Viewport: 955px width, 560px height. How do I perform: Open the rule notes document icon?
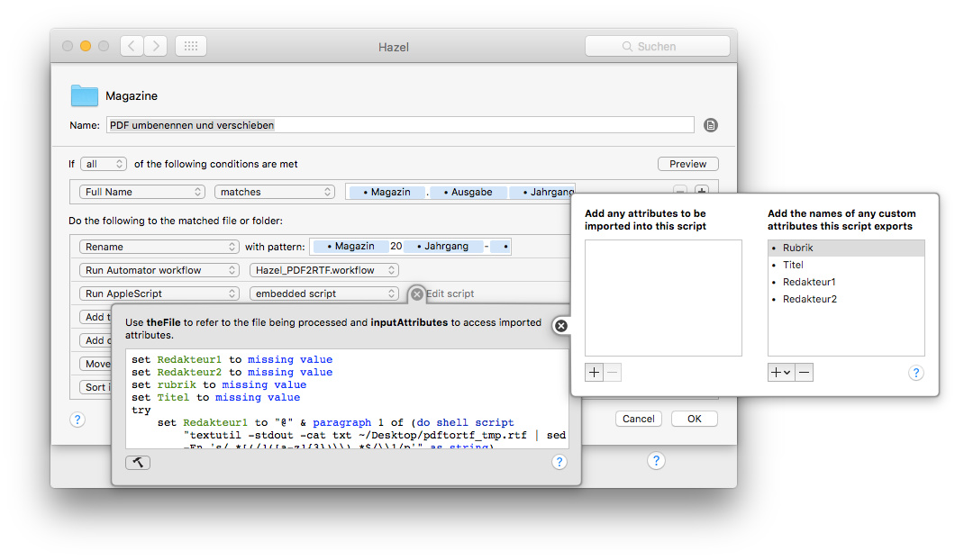click(x=711, y=125)
